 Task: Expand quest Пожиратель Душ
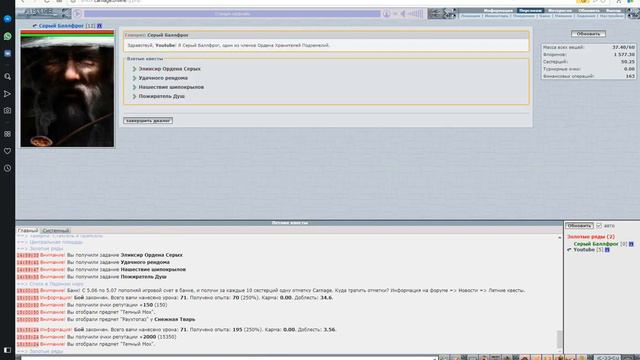coord(134,96)
